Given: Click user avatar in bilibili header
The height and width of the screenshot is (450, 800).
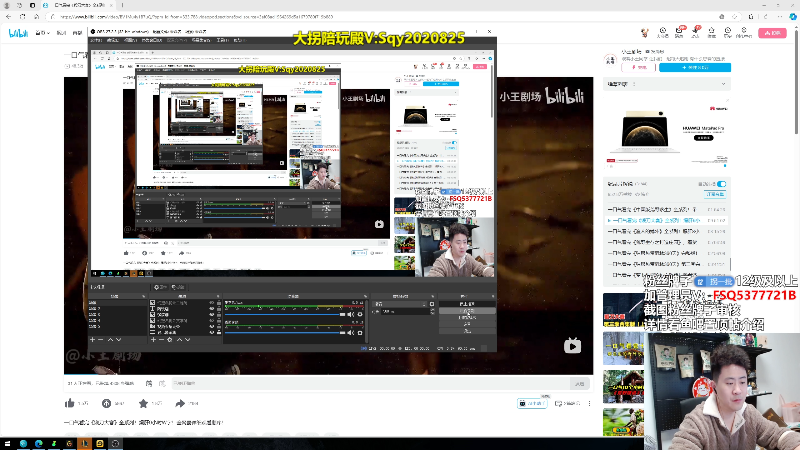Looking at the screenshot, I should pos(645,33).
